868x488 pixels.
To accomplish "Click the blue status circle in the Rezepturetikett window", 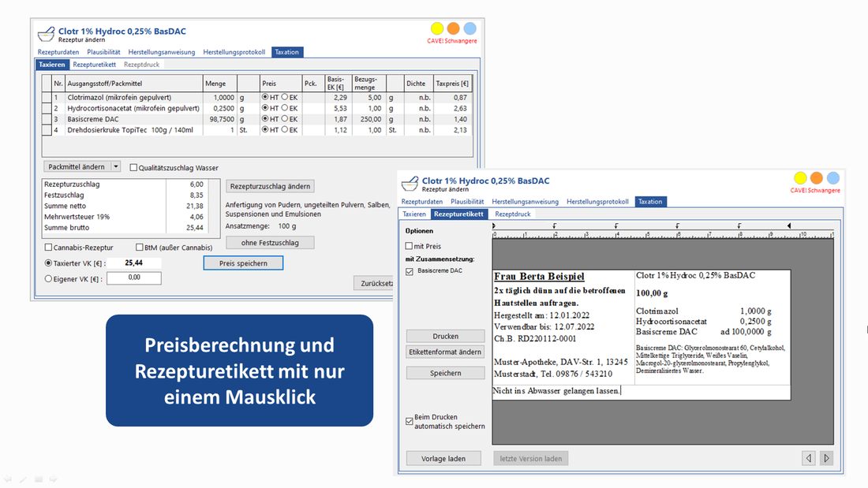I will (833, 177).
